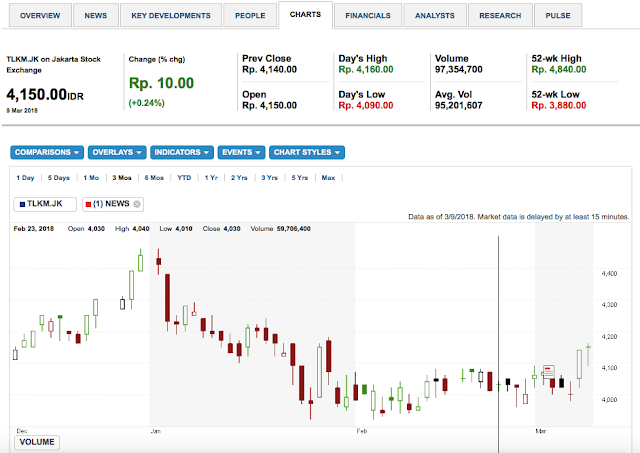
Task: Go to the Pulse tab
Action: click(558, 16)
